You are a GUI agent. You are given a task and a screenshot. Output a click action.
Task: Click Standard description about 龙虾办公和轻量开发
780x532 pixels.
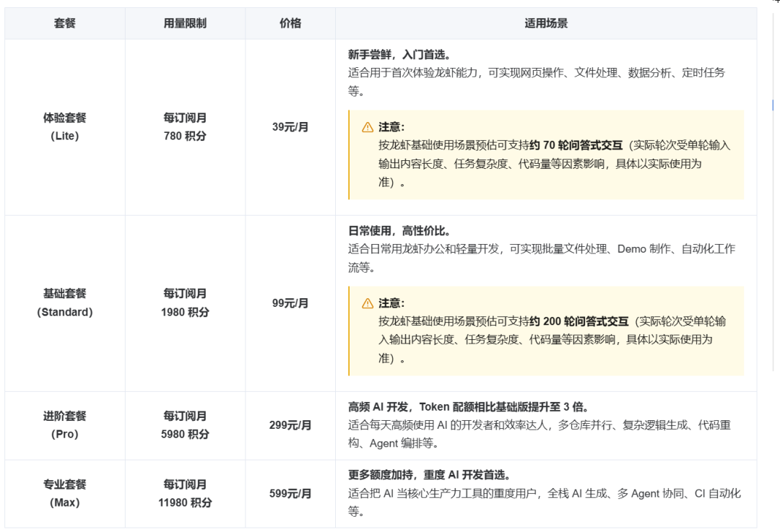click(x=541, y=258)
